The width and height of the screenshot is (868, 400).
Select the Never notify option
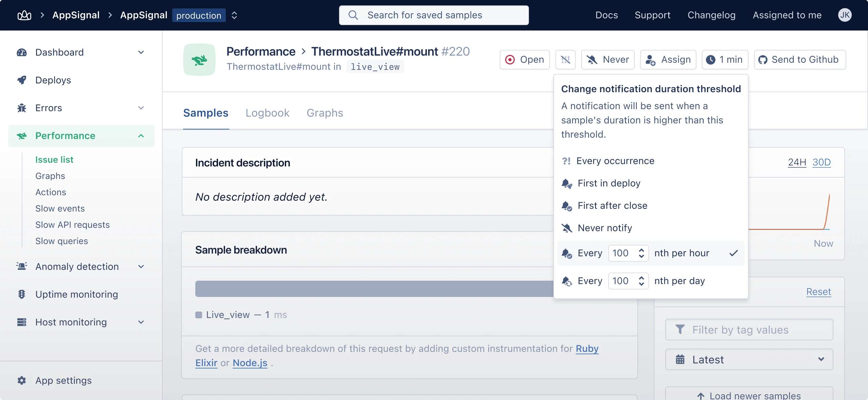click(x=651, y=228)
